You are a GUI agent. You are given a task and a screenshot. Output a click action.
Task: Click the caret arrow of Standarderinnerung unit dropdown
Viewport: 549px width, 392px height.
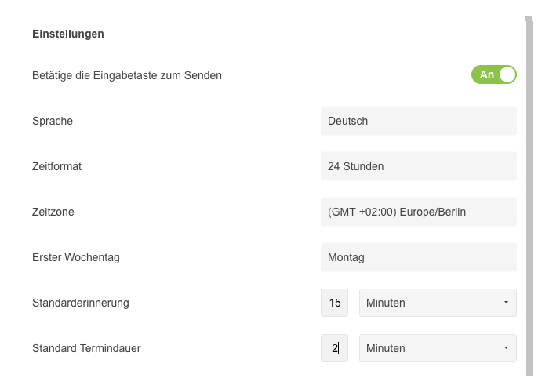tap(506, 302)
